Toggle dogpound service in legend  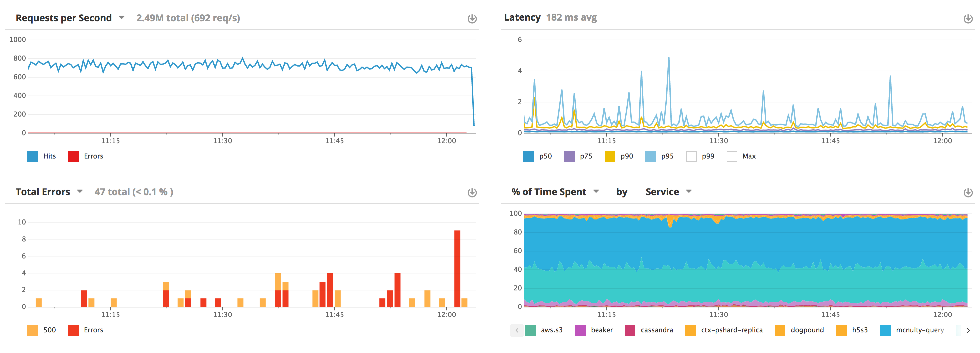coord(799,330)
